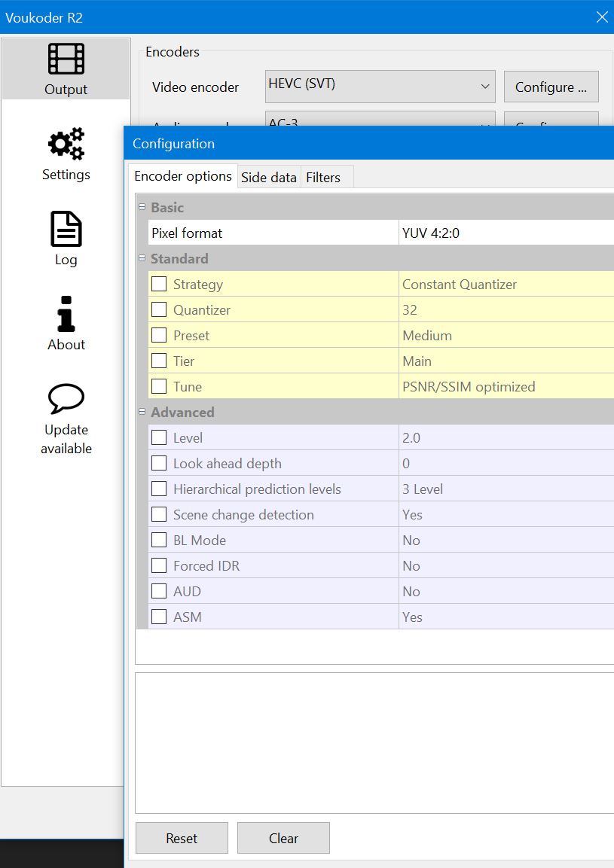Enable the Strategy option checkbox
The width and height of the screenshot is (614, 868).
159,285
